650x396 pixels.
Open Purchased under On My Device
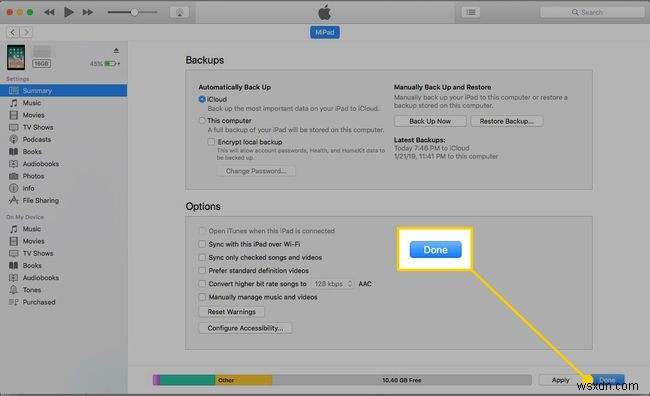(63, 302)
